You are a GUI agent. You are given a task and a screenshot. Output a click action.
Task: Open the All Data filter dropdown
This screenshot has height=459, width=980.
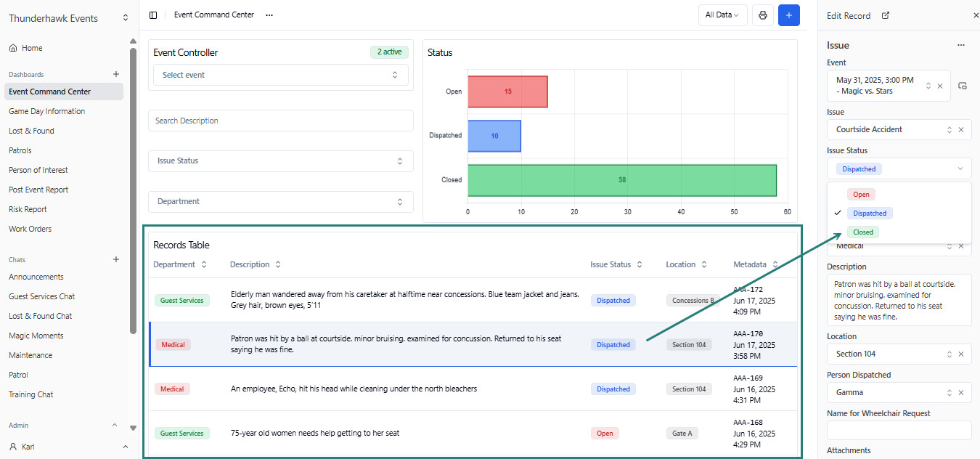pyautogui.click(x=722, y=15)
